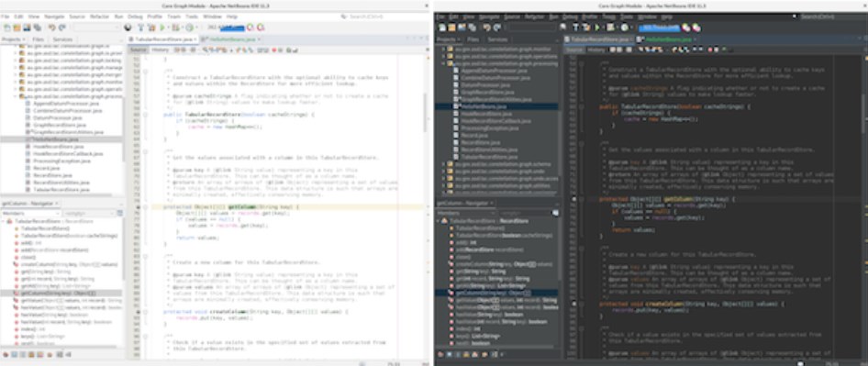Click Debug Project icon in light window
Image resolution: width=868 pixels, height=366 pixels.
[175, 28]
